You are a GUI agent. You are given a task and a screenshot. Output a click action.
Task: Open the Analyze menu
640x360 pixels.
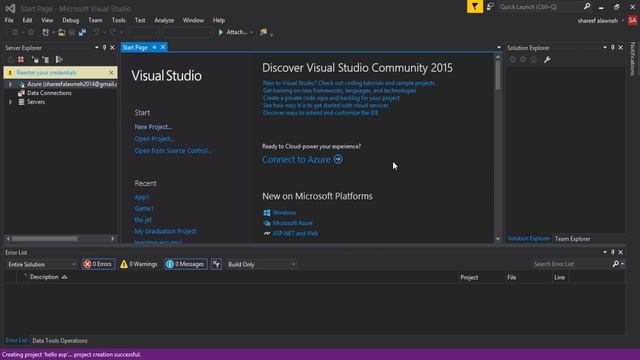pyautogui.click(x=164, y=20)
